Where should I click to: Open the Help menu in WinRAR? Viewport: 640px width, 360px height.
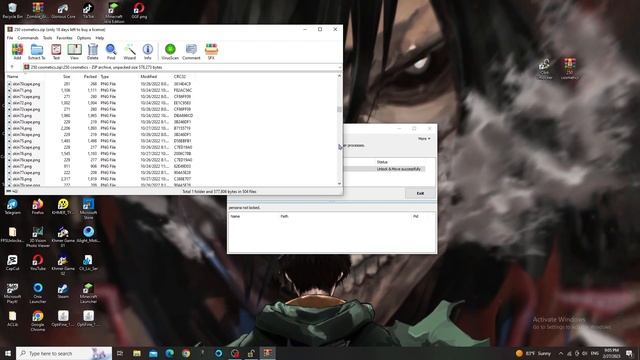100,38
